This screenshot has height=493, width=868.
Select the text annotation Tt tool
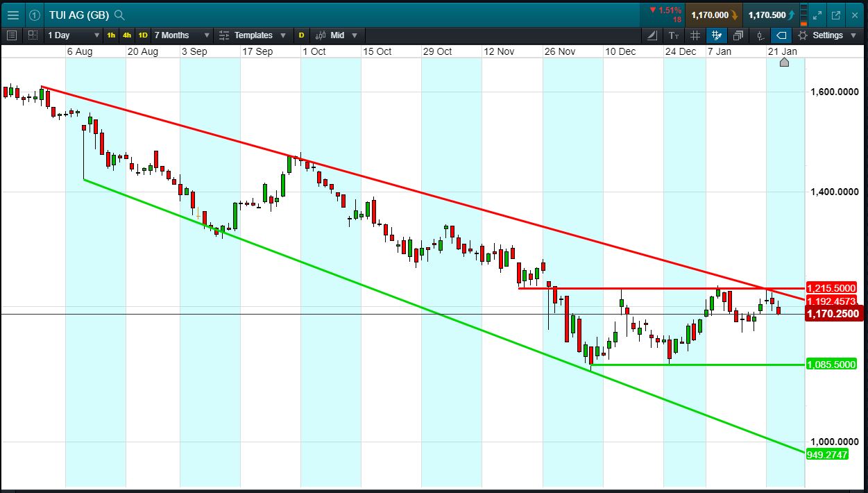(x=674, y=35)
